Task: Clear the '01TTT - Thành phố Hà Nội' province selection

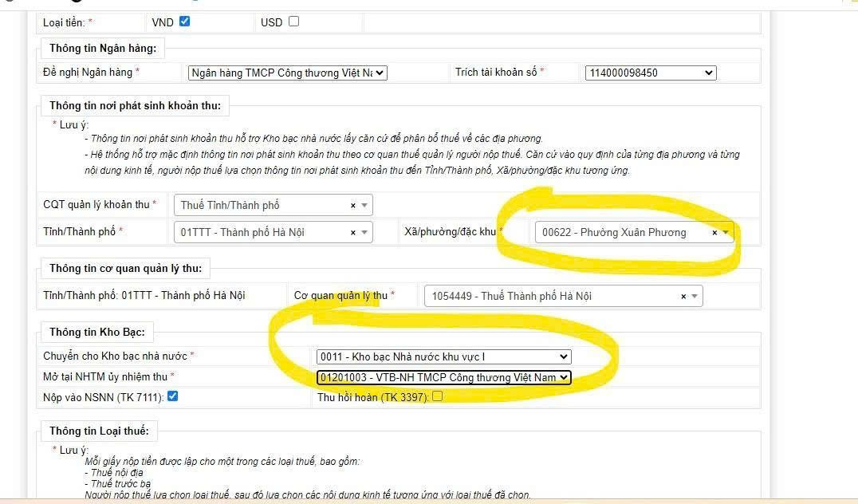Action: pyautogui.click(x=353, y=232)
